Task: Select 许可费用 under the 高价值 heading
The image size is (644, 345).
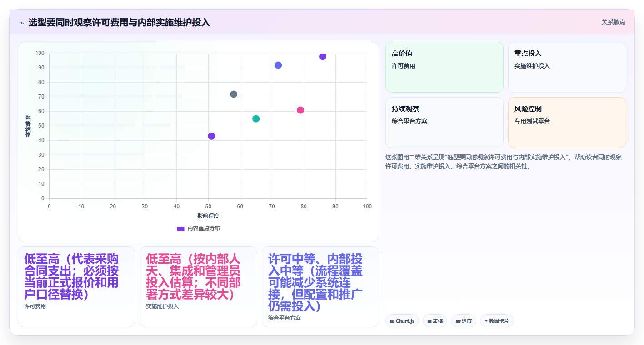Action: click(x=404, y=66)
